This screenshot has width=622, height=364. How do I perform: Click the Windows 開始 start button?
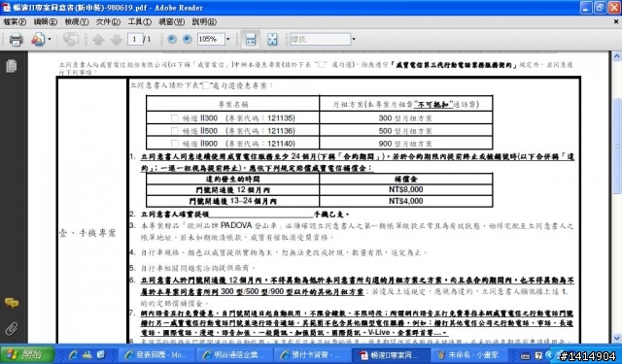click(27, 354)
